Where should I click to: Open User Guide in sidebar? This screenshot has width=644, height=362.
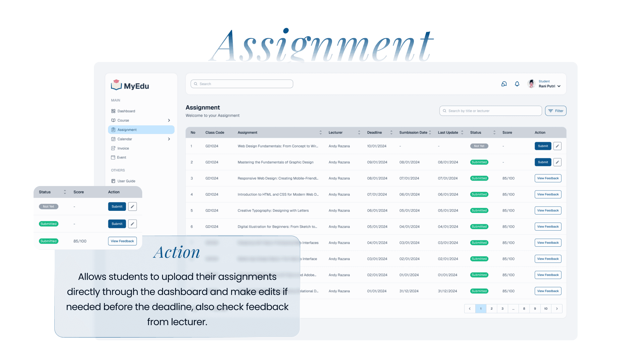click(126, 181)
